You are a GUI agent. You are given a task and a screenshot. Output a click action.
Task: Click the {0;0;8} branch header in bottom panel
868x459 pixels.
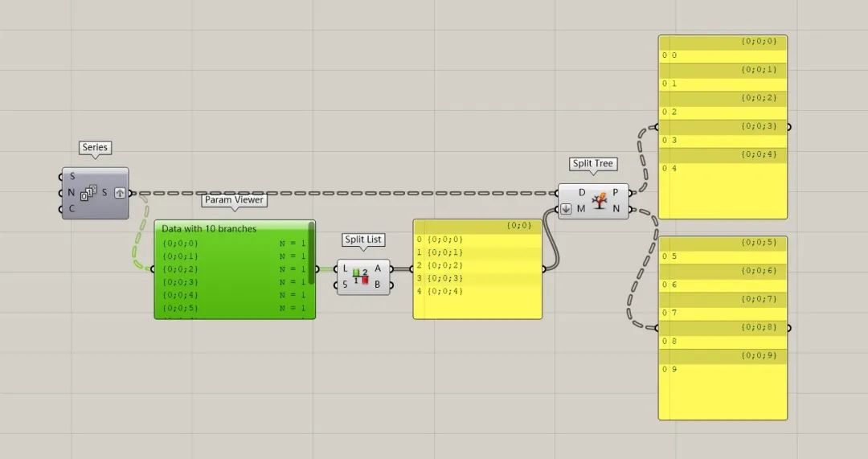coord(723,328)
